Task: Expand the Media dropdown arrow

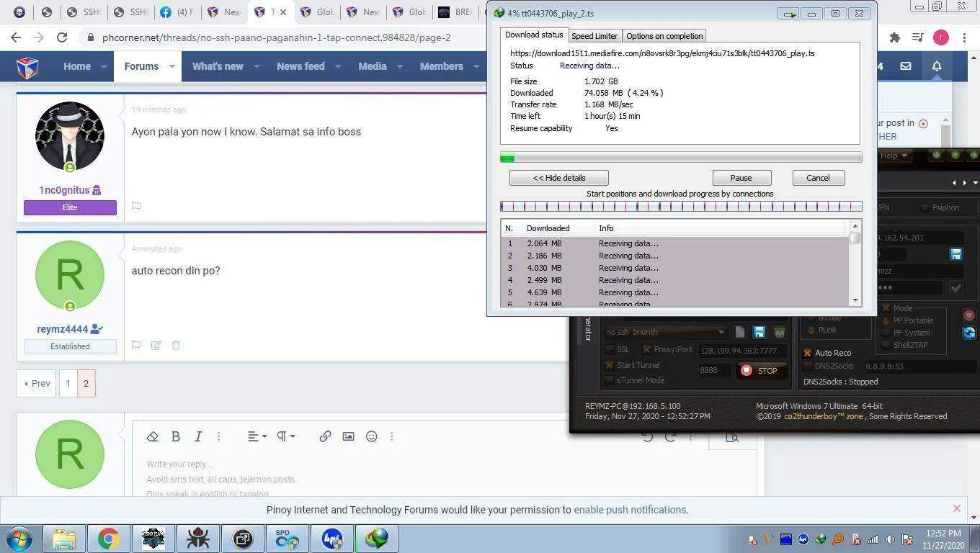Action: [x=400, y=66]
